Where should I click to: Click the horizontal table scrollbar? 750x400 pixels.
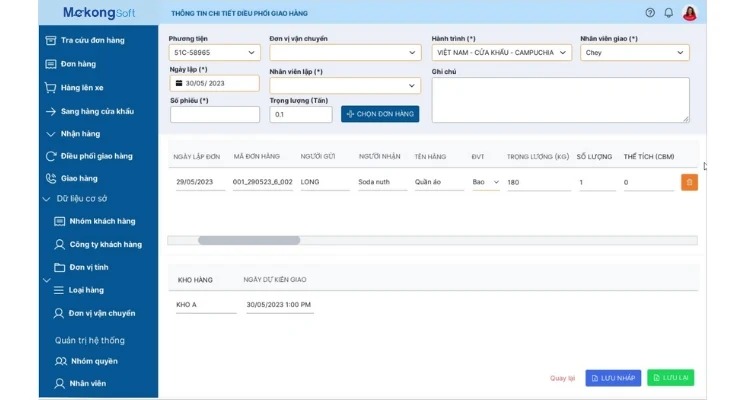[249, 240]
